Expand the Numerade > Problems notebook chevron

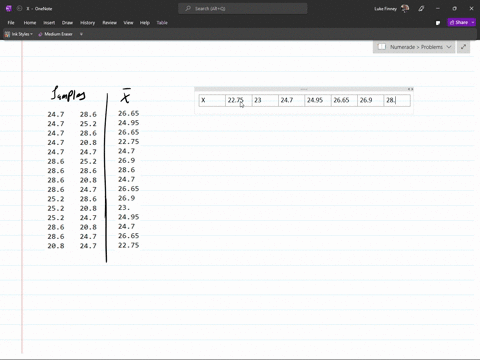449,47
